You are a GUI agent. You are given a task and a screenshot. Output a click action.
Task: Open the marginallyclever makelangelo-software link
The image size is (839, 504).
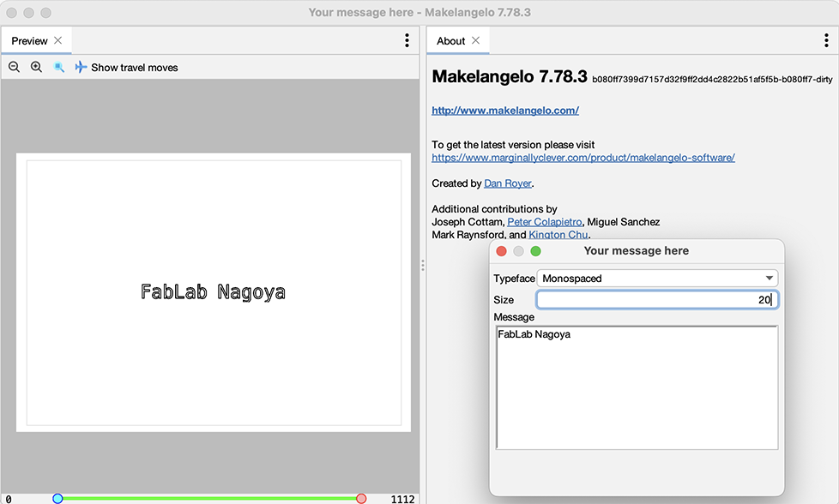tap(583, 158)
